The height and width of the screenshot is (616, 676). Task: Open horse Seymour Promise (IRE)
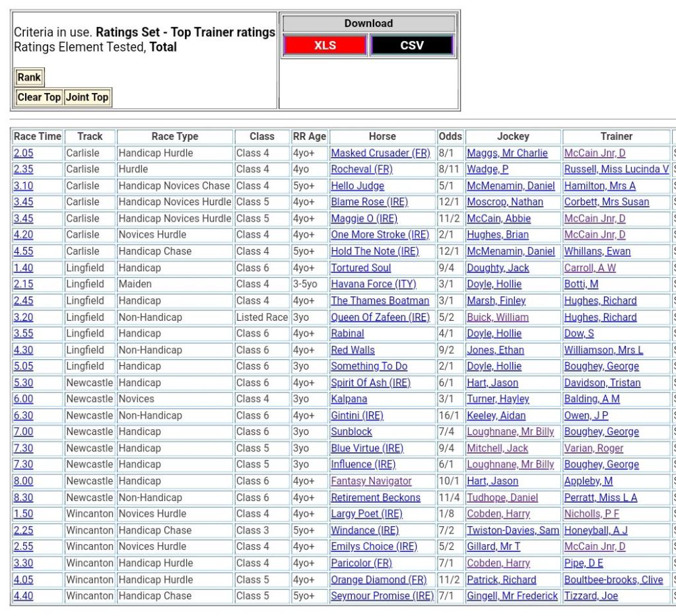pos(382,596)
